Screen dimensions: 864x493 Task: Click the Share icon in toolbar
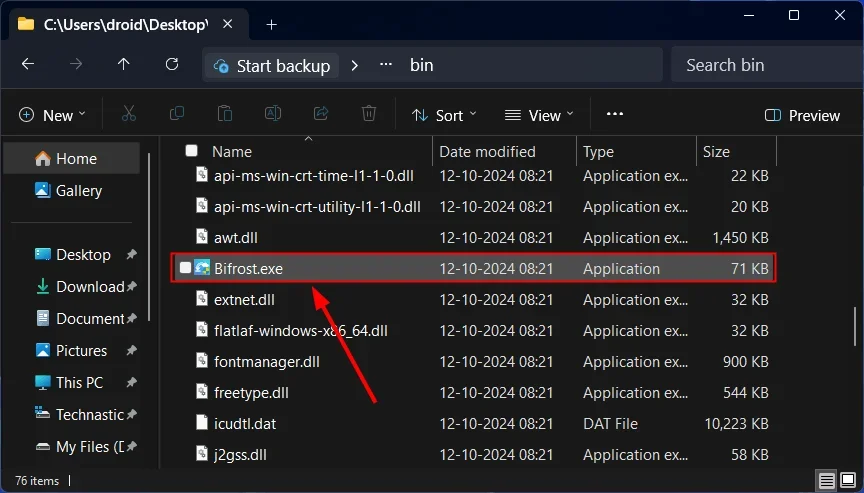(x=321, y=114)
